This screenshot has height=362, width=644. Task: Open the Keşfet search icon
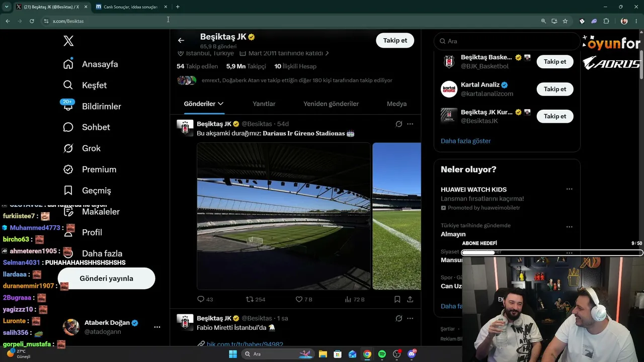point(68,85)
